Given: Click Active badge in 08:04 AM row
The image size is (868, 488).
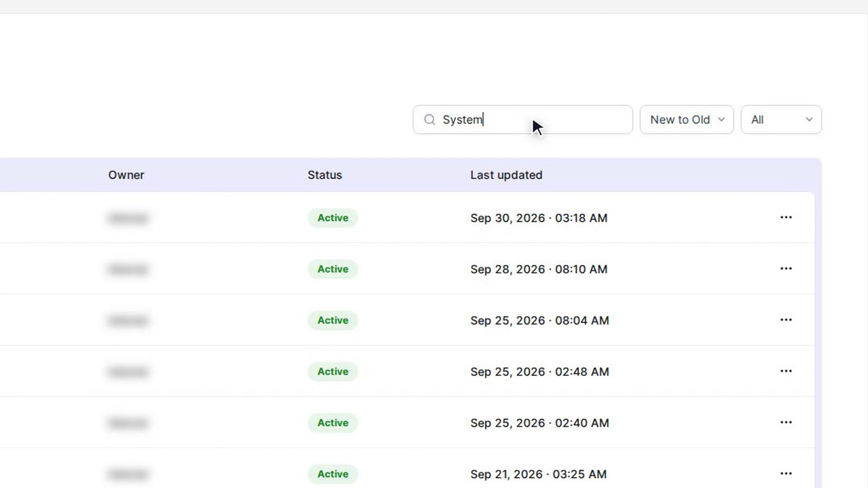Looking at the screenshot, I should [333, 320].
